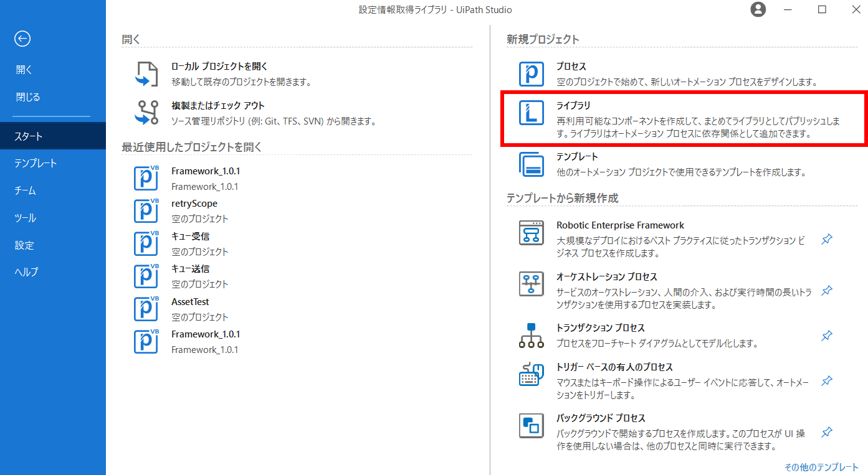This screenshot has height=475, width=868.
Task: Open the その他のテンプレート link
Action: click(x=821, y=467)
